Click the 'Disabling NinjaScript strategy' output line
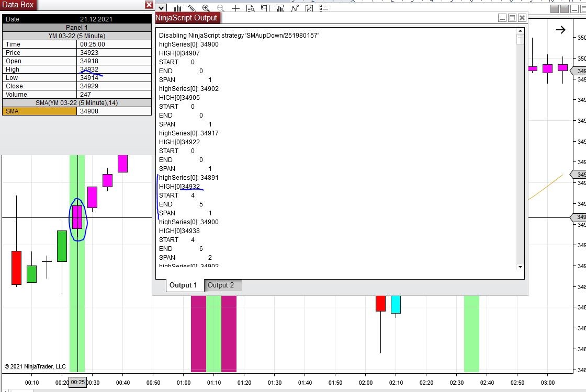The image size is (586, 392). tap(239, 36)
